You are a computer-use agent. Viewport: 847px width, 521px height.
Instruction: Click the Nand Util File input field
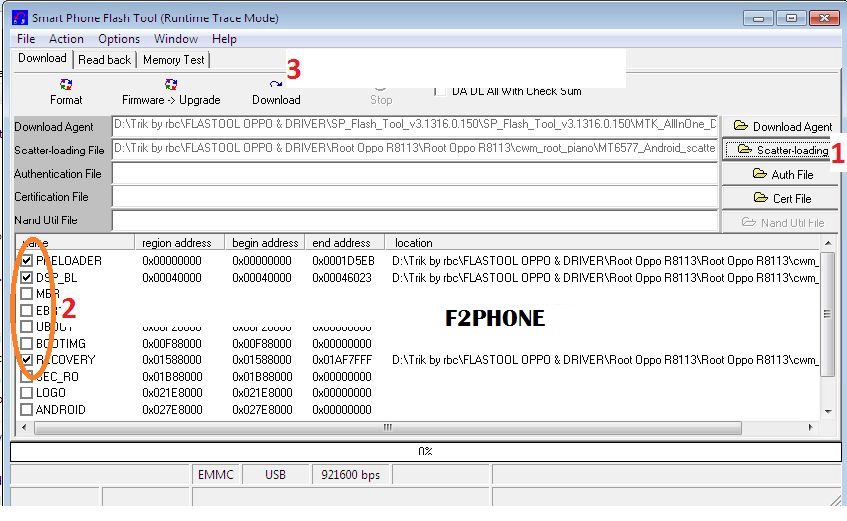pos(415,220)
